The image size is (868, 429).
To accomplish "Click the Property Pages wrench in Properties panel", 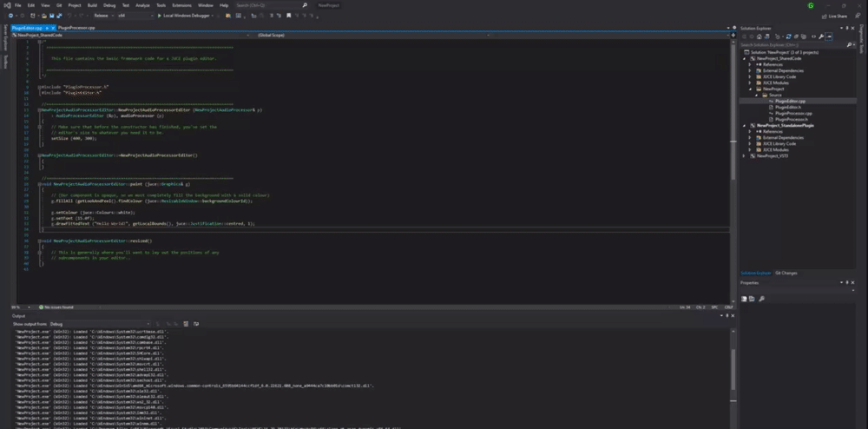I will pos(762,299).
